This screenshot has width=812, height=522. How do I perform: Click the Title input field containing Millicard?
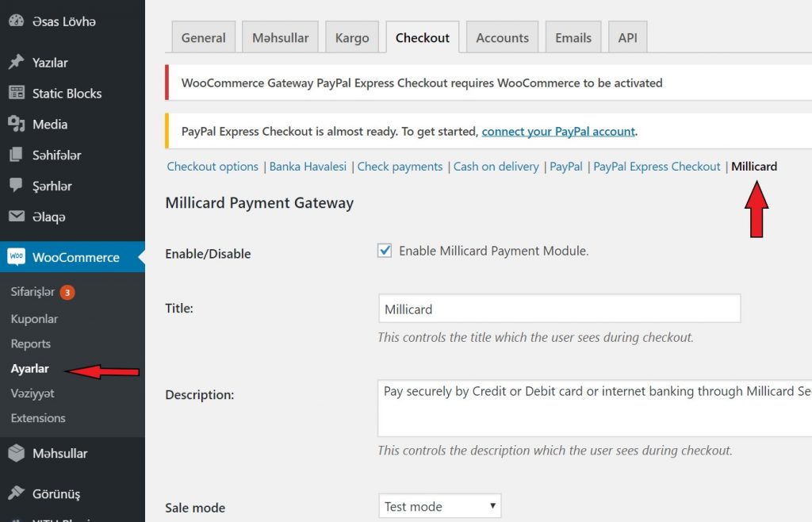pos(559,309)
